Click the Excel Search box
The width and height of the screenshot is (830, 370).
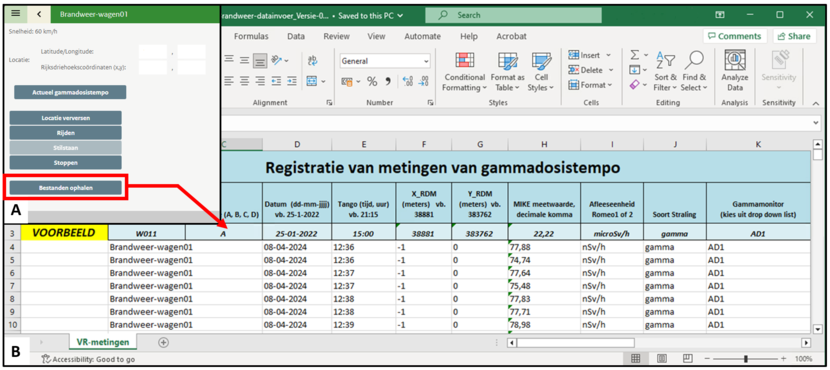[x=513, y=15]
